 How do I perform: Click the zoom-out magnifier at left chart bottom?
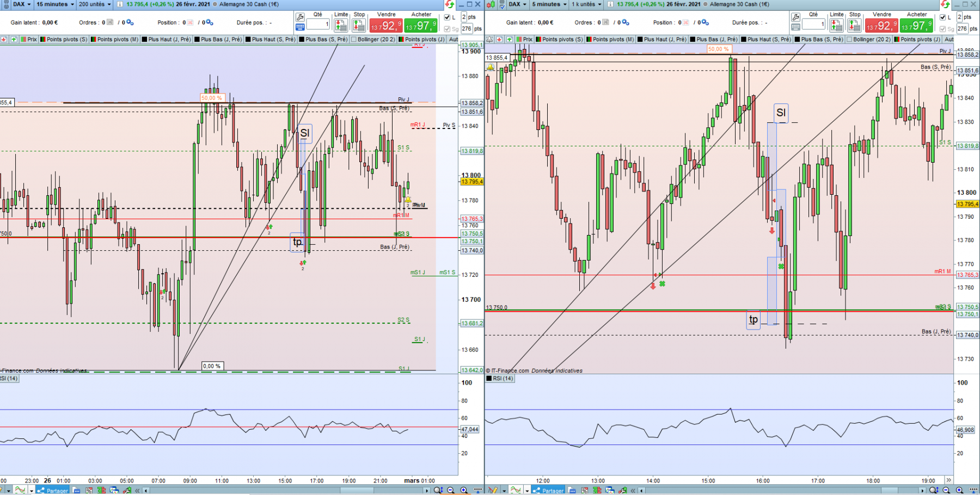tap(451, 490)
